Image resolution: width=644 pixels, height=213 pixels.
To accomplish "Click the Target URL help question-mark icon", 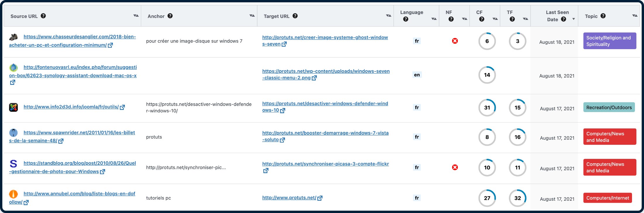I will pyautogui.click(x=295, y=16).
